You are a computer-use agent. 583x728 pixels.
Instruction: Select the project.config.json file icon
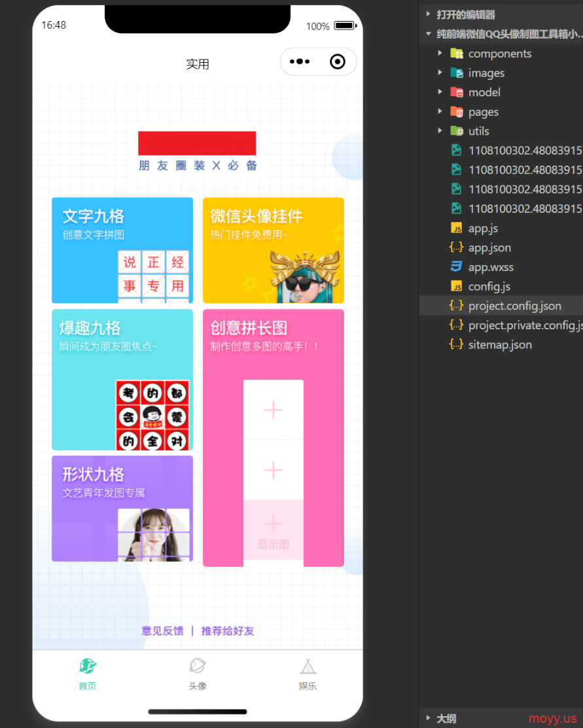456,306
